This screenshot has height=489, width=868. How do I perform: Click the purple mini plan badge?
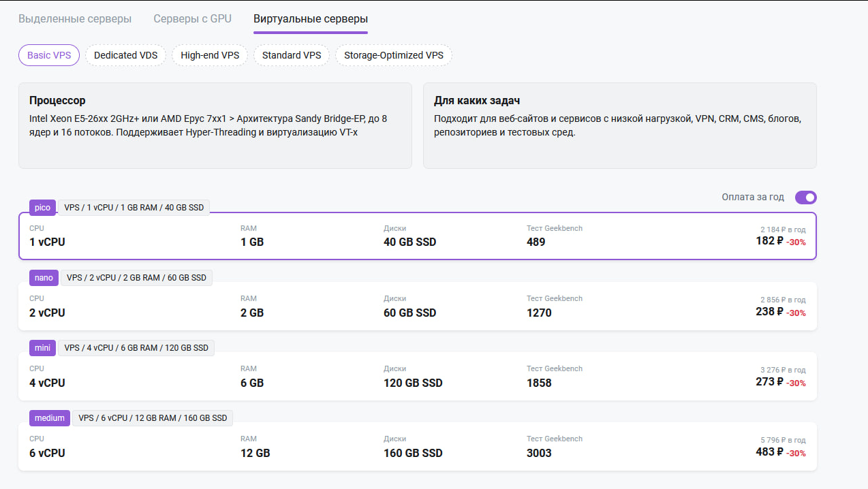(42, 348)
